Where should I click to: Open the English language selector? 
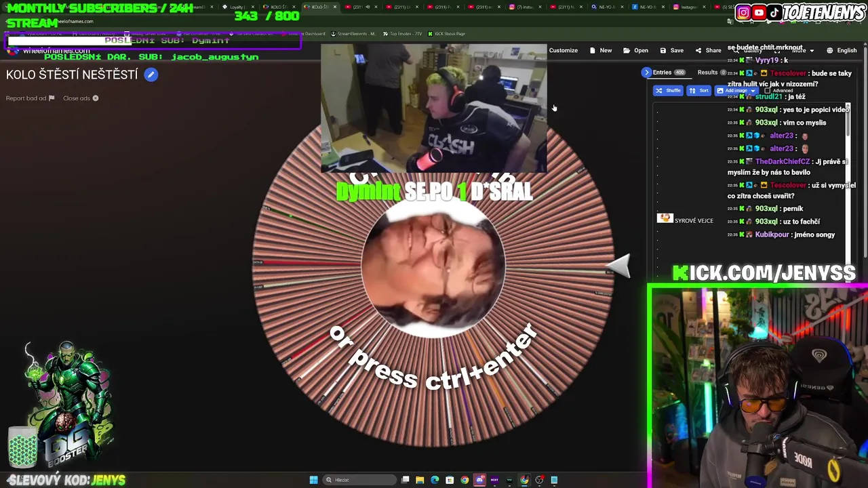click(842, 50)
